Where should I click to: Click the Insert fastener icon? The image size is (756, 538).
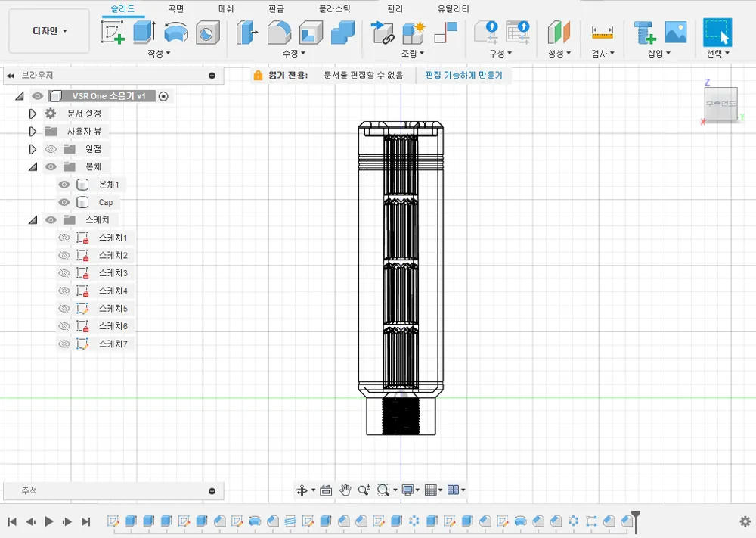pyautogui.click(x=645, y=33)
